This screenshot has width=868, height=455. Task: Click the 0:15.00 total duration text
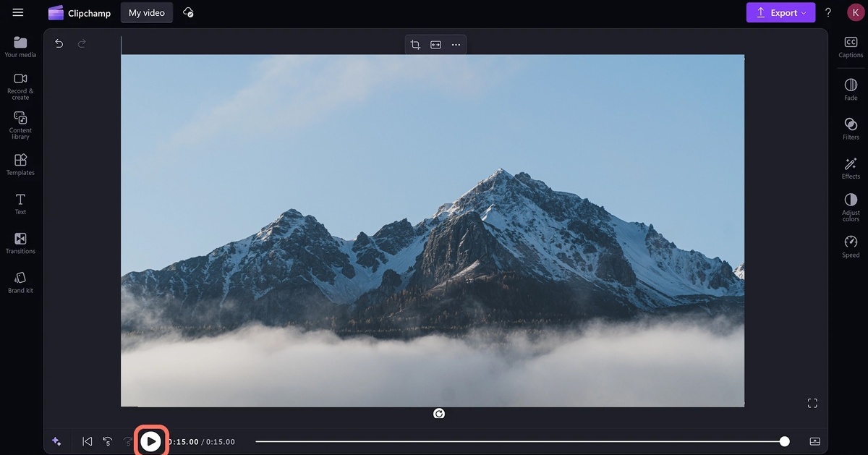[x=221, y=442]
